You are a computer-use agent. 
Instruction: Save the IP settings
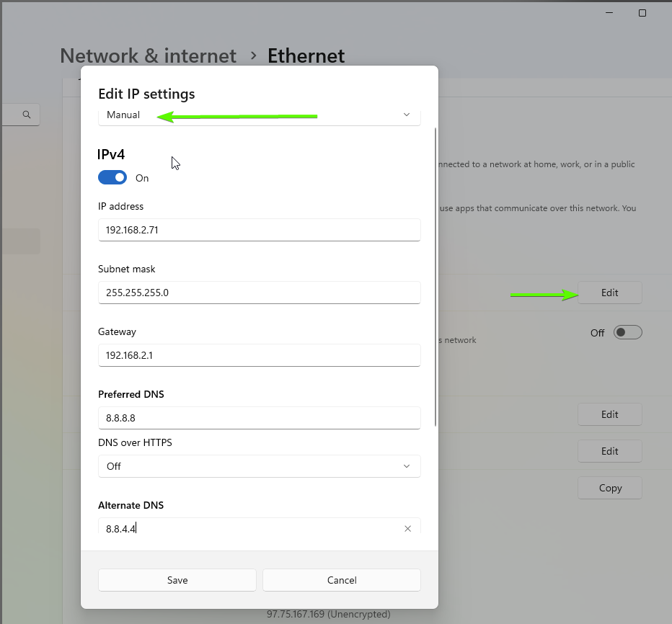[x=177, y=580]
